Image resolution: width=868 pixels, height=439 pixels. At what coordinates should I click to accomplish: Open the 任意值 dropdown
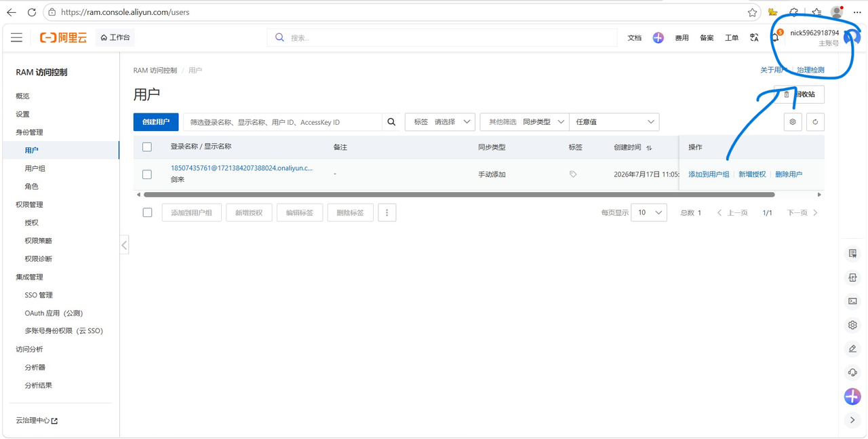(614, 122)
